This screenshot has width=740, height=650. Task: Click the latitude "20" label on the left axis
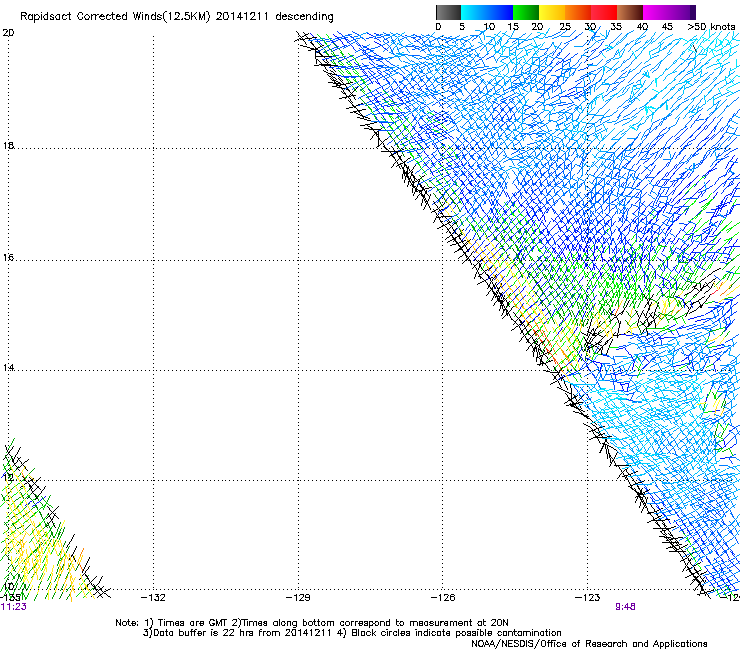tap(8, 33)
